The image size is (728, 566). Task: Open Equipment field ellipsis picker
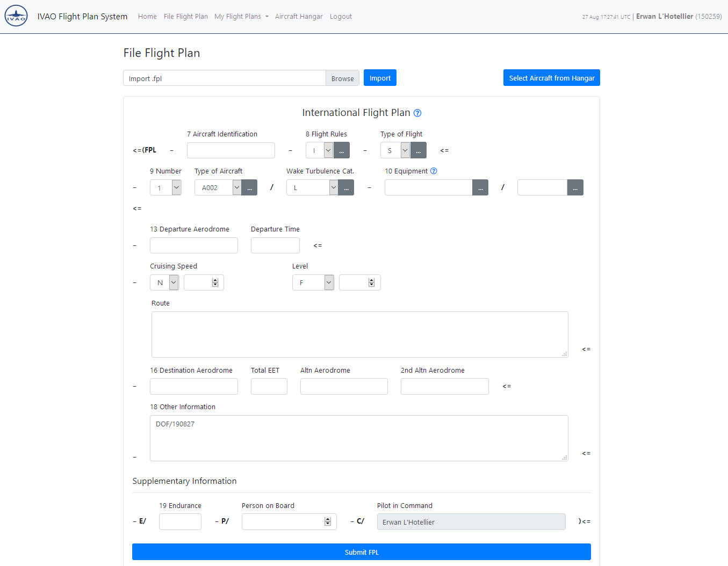pyautogui.click(x=480, y=188)
